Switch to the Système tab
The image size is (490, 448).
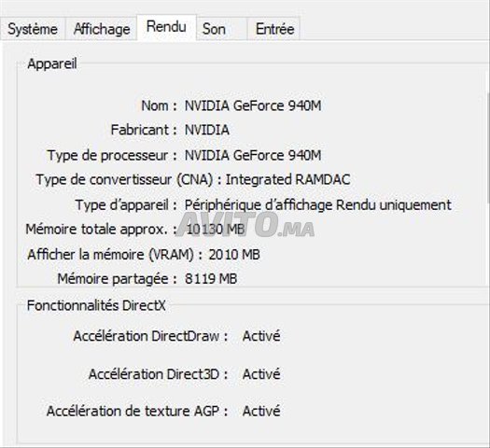33,29
